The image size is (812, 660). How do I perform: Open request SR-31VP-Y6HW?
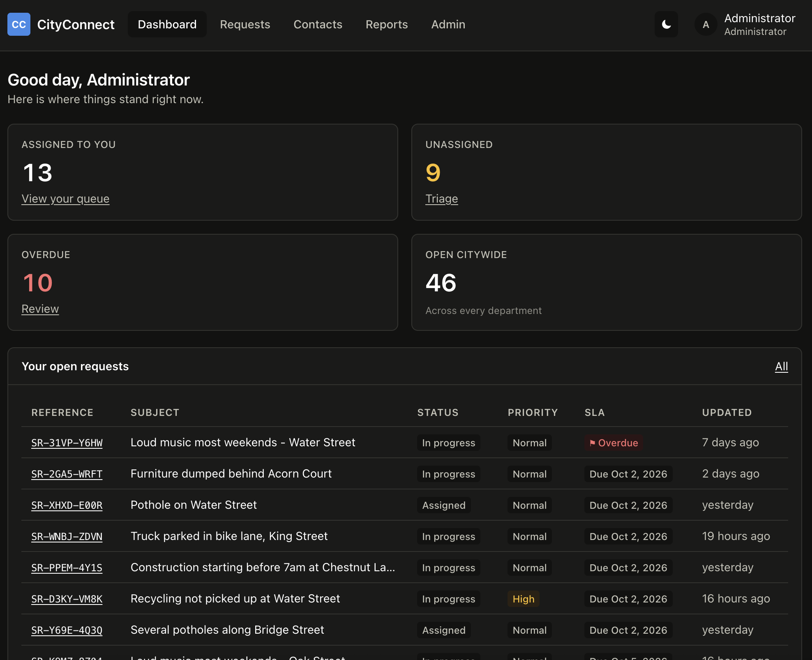click(x=67, y=443)
